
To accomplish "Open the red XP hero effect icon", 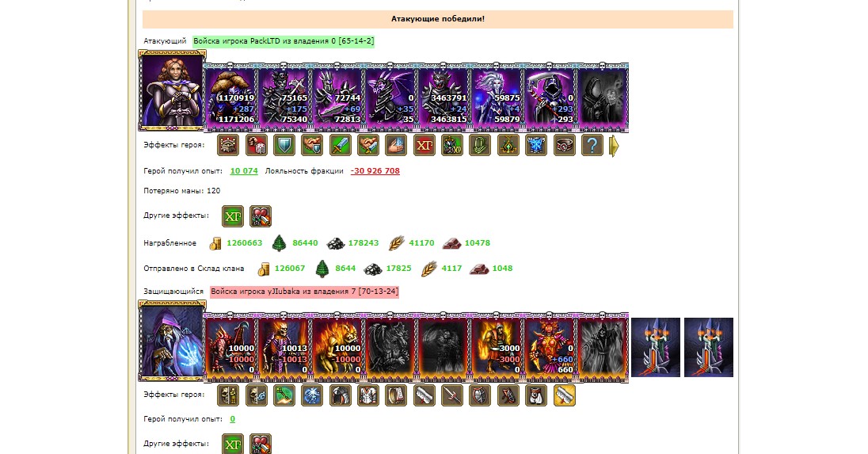I will [424, 146].
